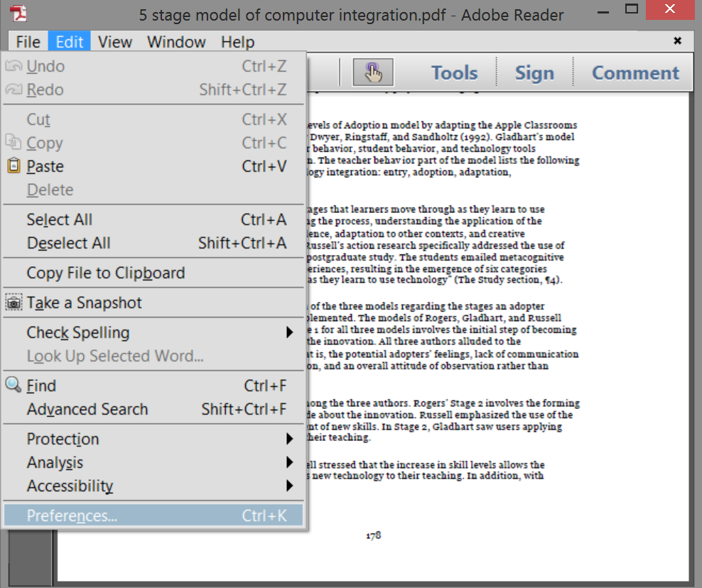Image resolution: width=702 pixels, height=588 pixels.
Task: Open the File menu
Action: coord(28,42)
